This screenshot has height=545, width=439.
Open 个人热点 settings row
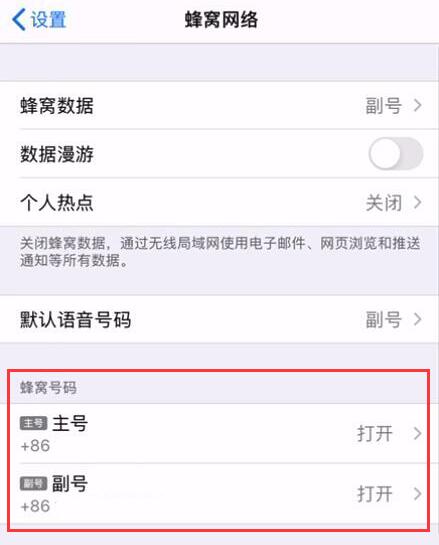point(219,202)
